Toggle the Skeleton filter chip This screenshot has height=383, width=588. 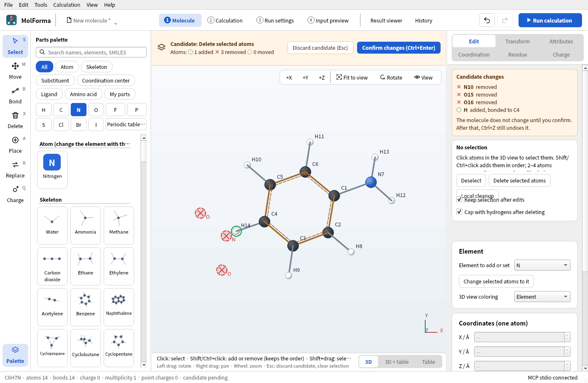click(x=97, y=67)
